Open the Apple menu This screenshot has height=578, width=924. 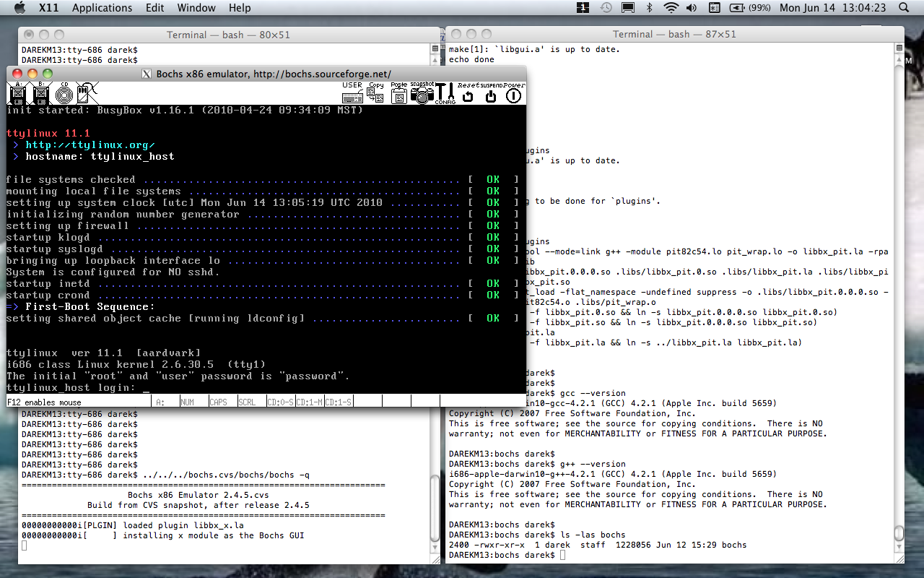coord(19,8)
